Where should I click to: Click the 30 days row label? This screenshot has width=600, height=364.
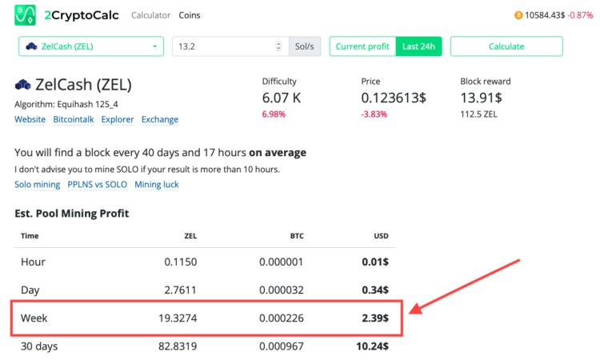point(39,346)
